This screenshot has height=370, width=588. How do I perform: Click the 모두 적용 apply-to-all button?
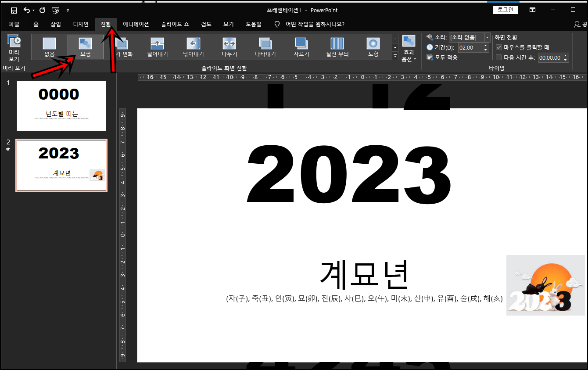click(442, 57)
